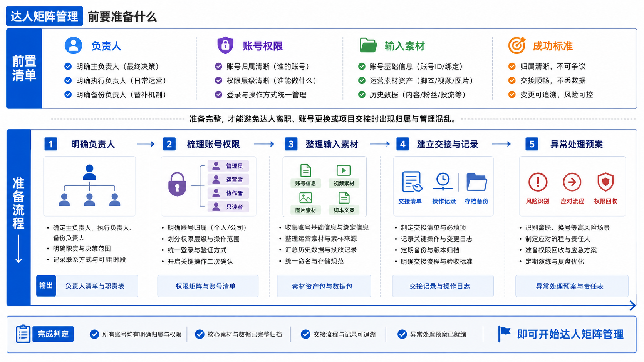Click the 图片素材 image icon
Image resolution: width=644 pixels, height=362 pixels.
(306, 198)
